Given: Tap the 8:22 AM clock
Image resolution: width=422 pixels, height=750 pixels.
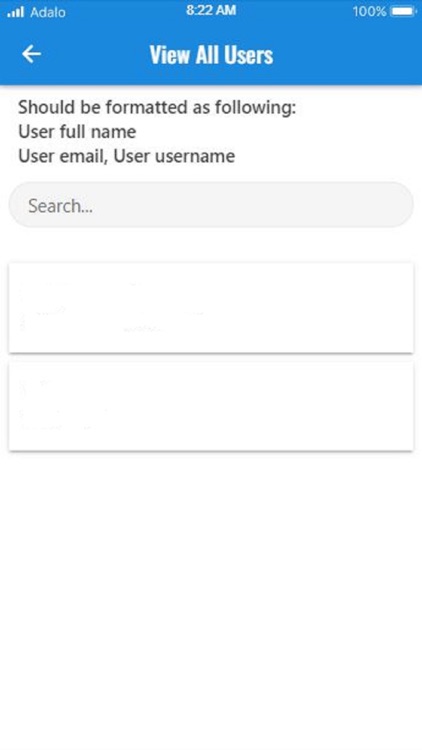Looking at the screenshot, I should click(x=211, y=11).
